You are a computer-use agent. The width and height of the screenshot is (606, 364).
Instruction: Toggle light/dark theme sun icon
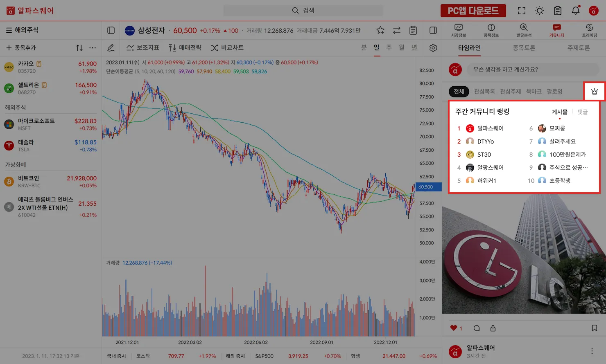pos(540,11)
